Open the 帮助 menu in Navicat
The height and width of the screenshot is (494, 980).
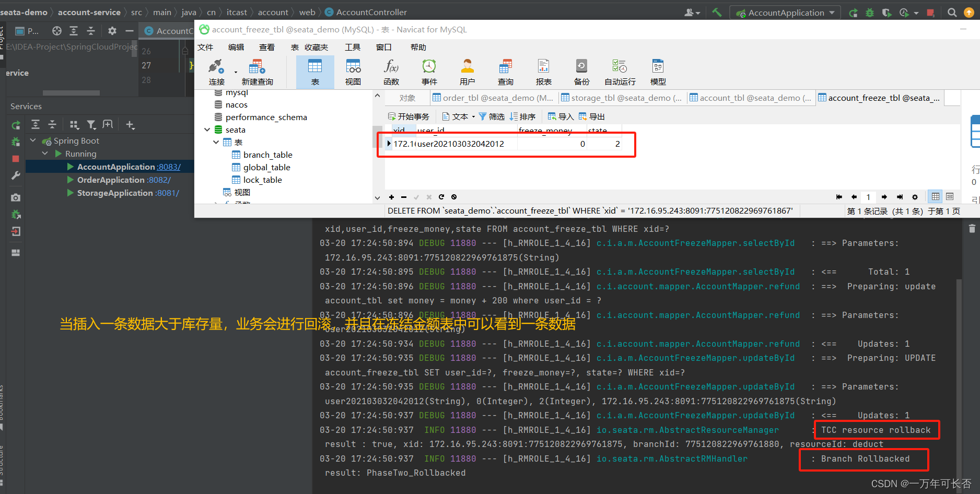[418, 47]
